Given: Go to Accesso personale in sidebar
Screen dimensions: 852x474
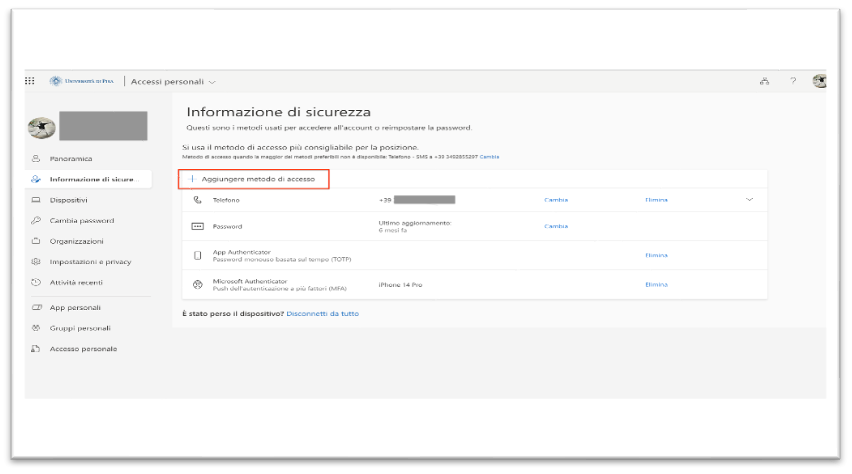Looking at the screenshot, I should pos(83,349).
